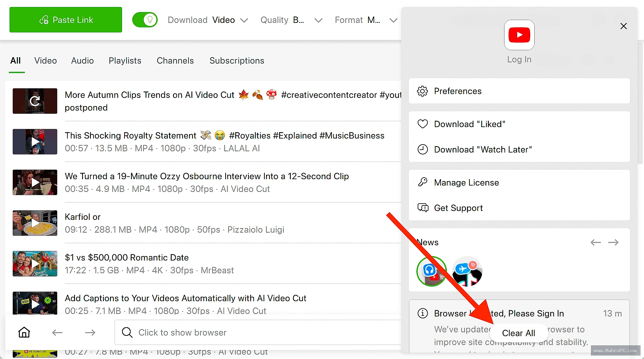Click the Clear All notifications button
The image size is (644, 359).
pos(518,333)
